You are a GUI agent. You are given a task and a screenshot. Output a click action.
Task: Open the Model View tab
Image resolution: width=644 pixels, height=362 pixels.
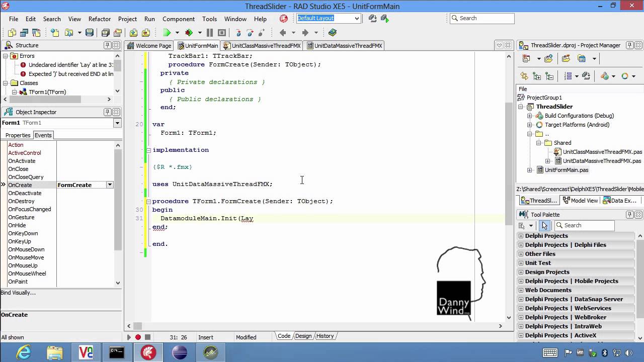[581, 201]
